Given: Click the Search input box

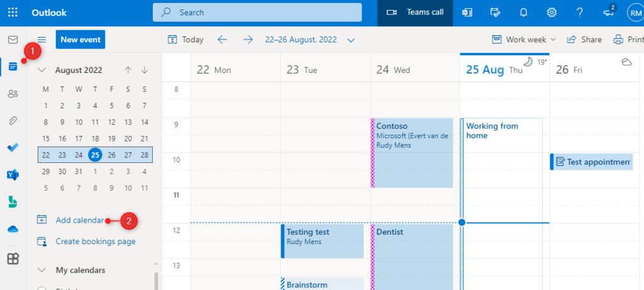Looking at the screenshot, I should tap(264, 13).
